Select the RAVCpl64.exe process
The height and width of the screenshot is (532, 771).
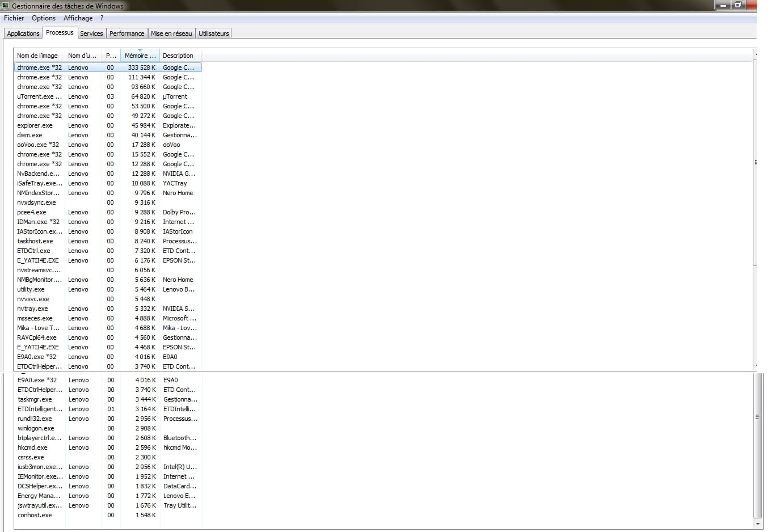[108, 337]
